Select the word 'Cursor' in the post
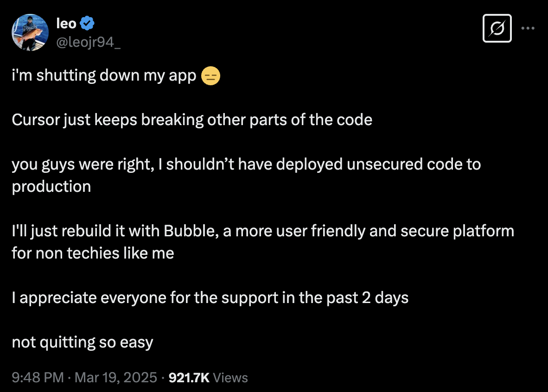548x392 pixels. pyautogui.click(x=36, y=120)
